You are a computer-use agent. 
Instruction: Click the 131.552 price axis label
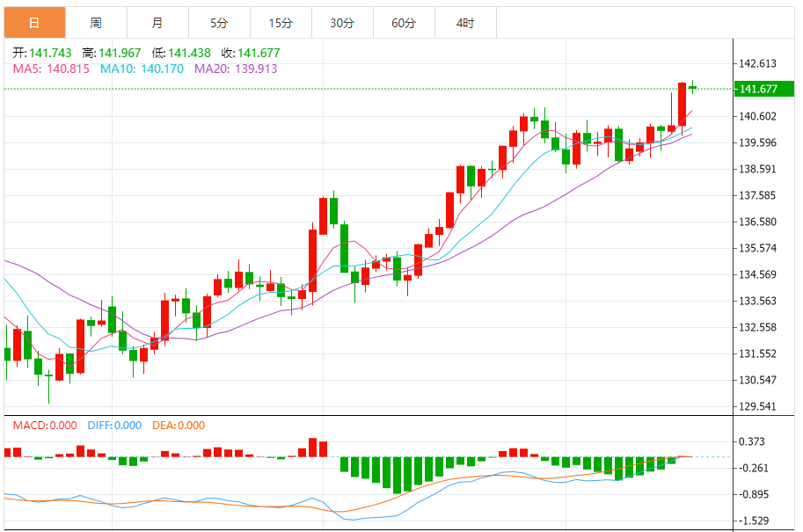[x=757, y=353]
